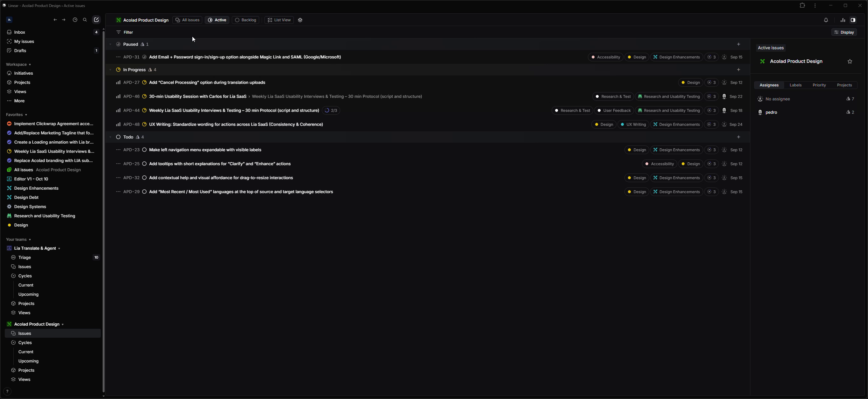The height and width of the screenshot is (399, 868).
Task: Open the notifications bell icon
Action: click(826, 20)
